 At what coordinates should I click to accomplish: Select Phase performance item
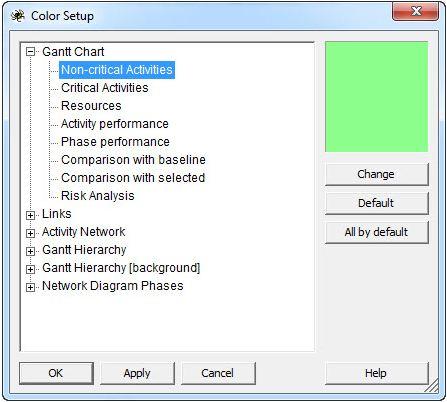coord(115,142)
